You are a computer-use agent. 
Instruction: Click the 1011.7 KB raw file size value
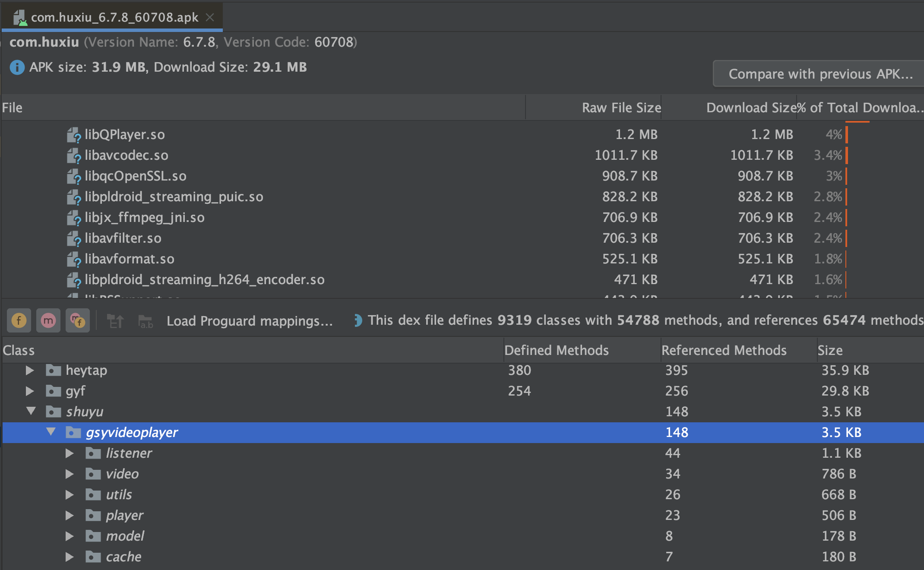coord(626,155)
